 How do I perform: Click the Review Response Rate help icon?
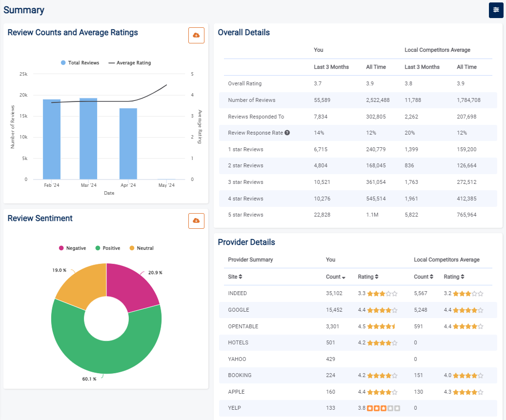point(287,133)
